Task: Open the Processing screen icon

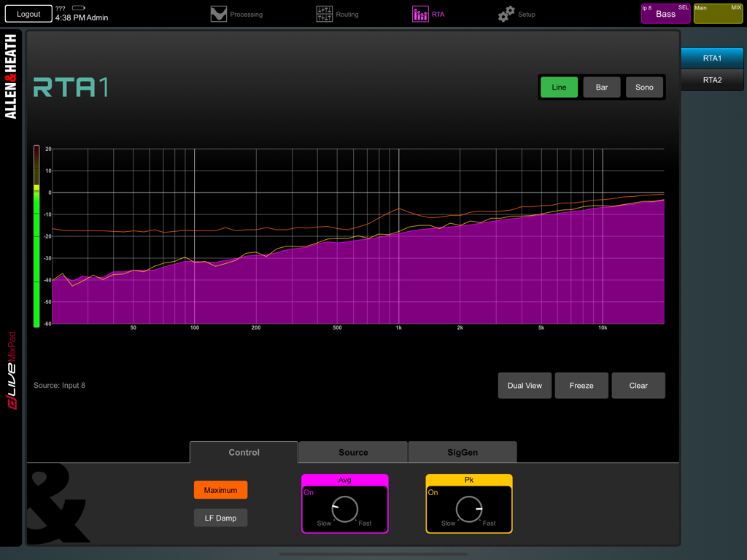Action: [x=218, y=13]
